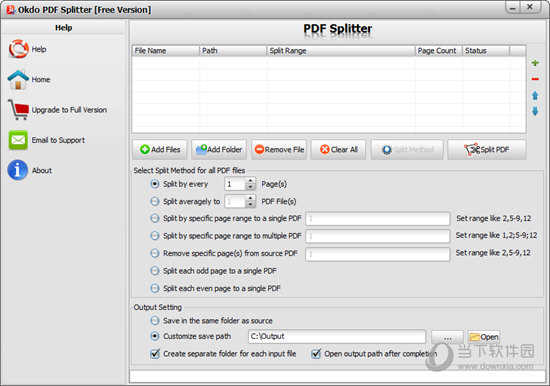Click multiple PDF page range field
Screen dimensions: 550x386
click(x=378, y=236)
